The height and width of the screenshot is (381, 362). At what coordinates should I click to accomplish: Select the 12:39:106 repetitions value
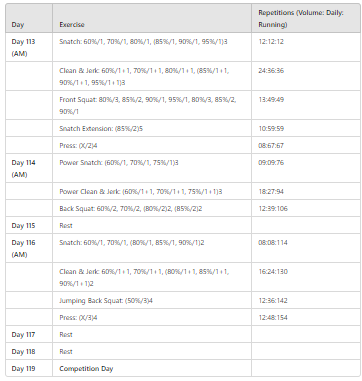[x=273, y=209]
